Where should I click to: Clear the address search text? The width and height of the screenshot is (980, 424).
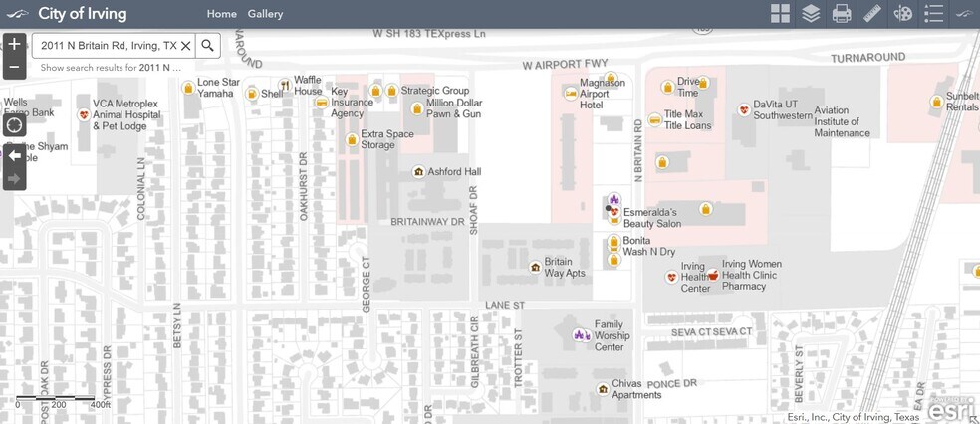(x=185, y=46)
